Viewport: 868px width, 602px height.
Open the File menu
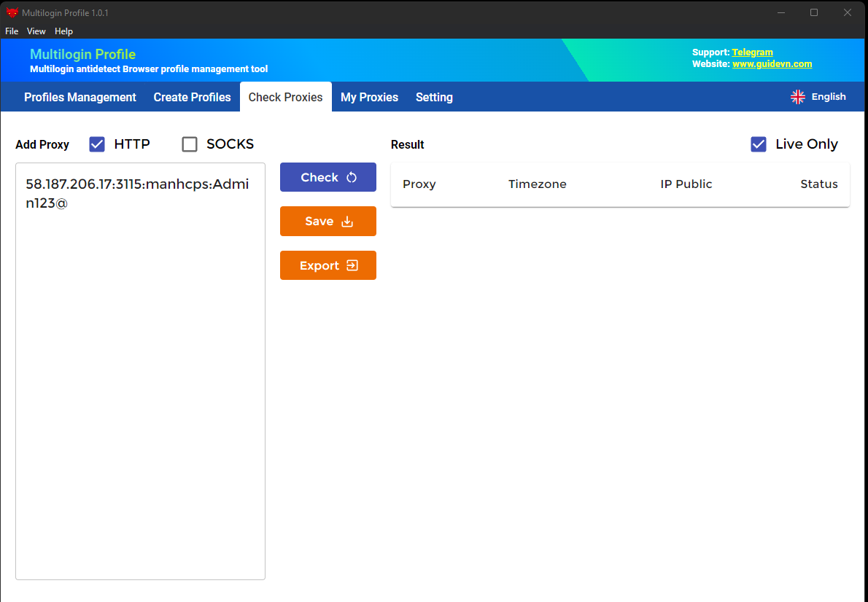(x=12, y=31)
